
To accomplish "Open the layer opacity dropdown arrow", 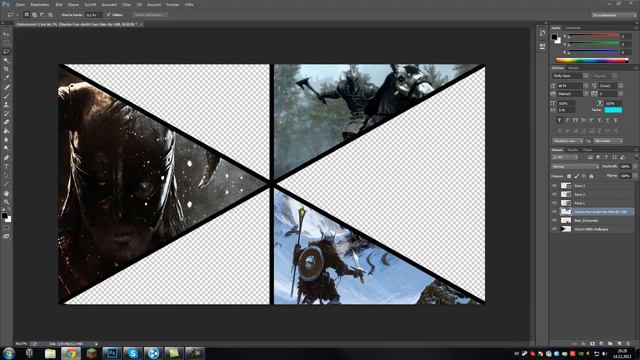I will pos(635,167).
